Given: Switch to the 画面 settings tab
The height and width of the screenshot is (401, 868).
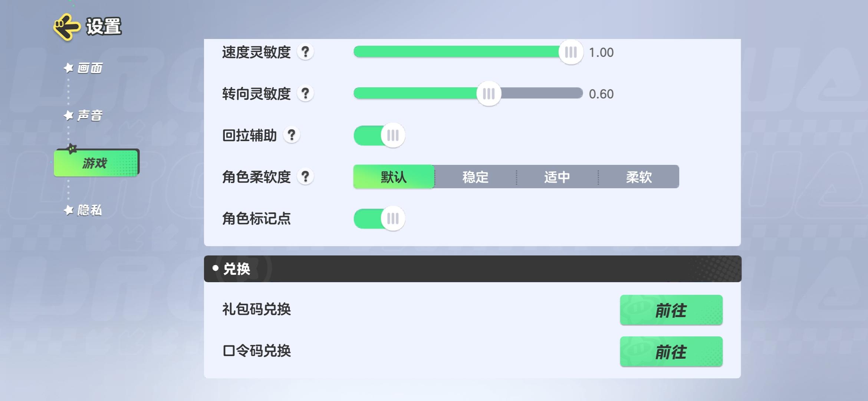Looking at the screenshot, I should coord(89,68).
